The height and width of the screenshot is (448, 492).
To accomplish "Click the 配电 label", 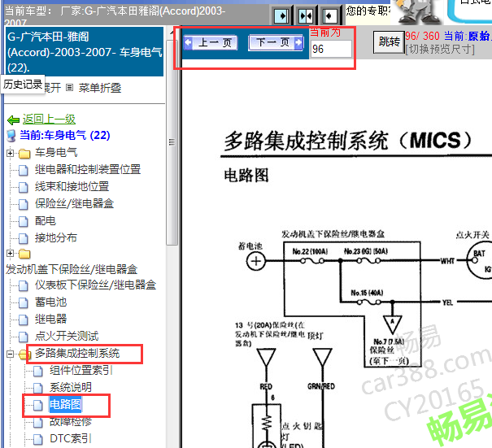I will [46, 220].
